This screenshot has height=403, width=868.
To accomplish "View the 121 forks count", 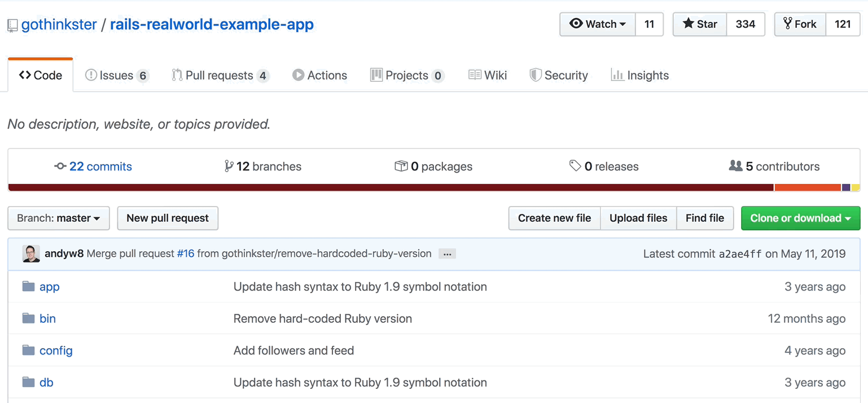I will (x=843, y=24).
